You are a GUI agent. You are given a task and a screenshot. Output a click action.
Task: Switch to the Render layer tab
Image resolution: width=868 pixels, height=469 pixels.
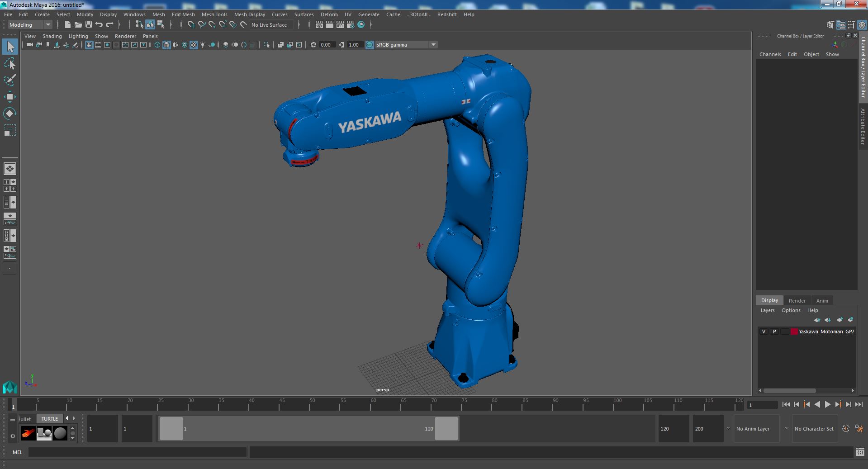click(797, 301)
